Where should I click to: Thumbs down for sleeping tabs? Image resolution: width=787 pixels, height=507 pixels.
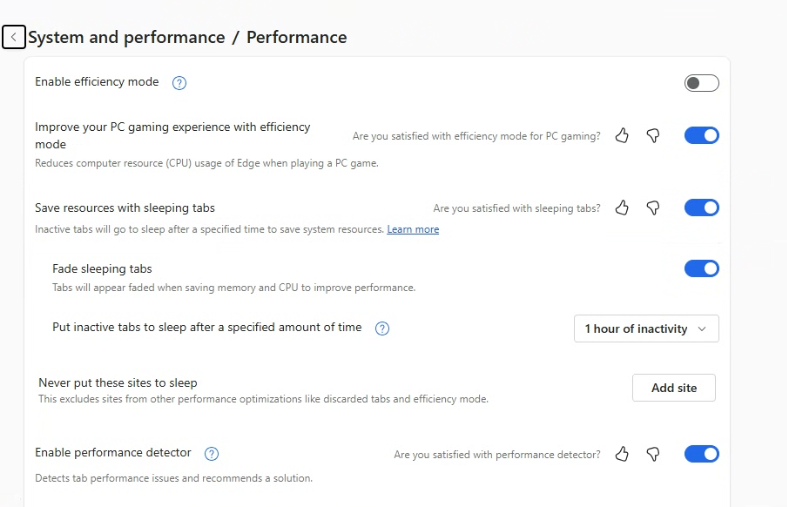pos(653,208)
